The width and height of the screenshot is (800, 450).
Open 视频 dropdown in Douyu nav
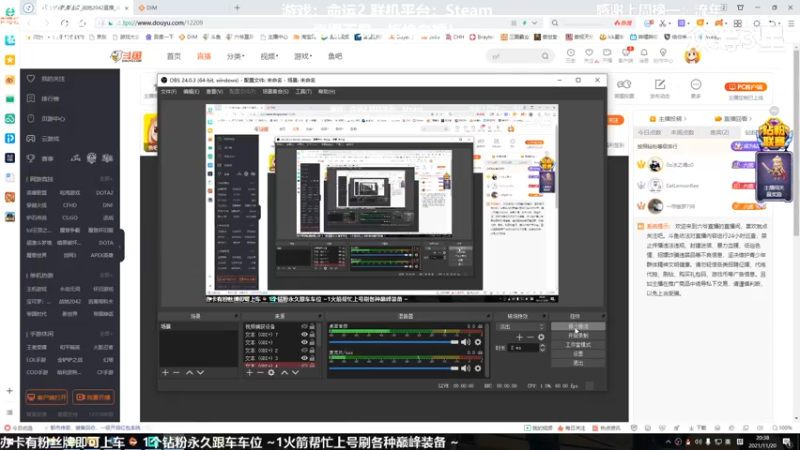click(x=269, y=56)
